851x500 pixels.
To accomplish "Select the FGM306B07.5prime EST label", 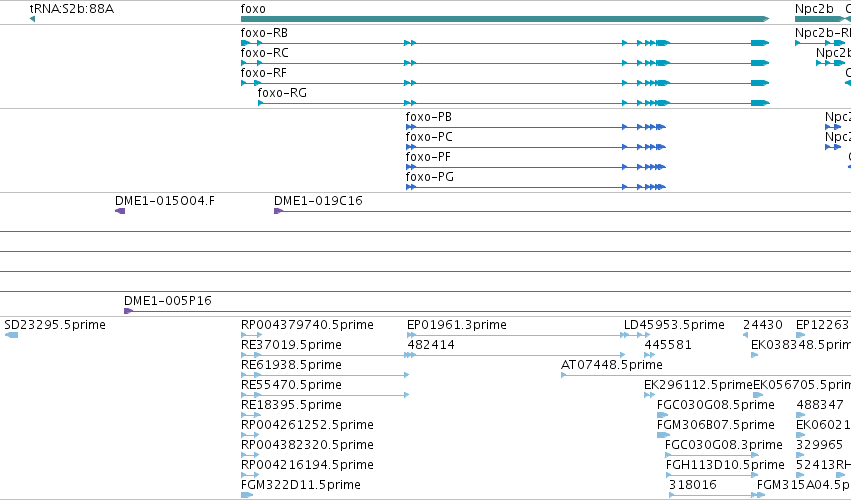I will click(x=715, y=425).
